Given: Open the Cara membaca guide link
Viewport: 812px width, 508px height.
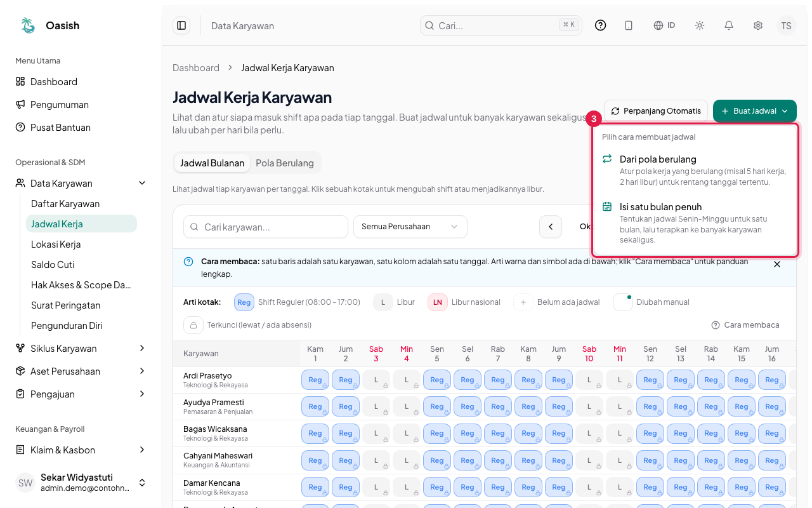Looking at the screenshot, I should [x=745, y=325].
